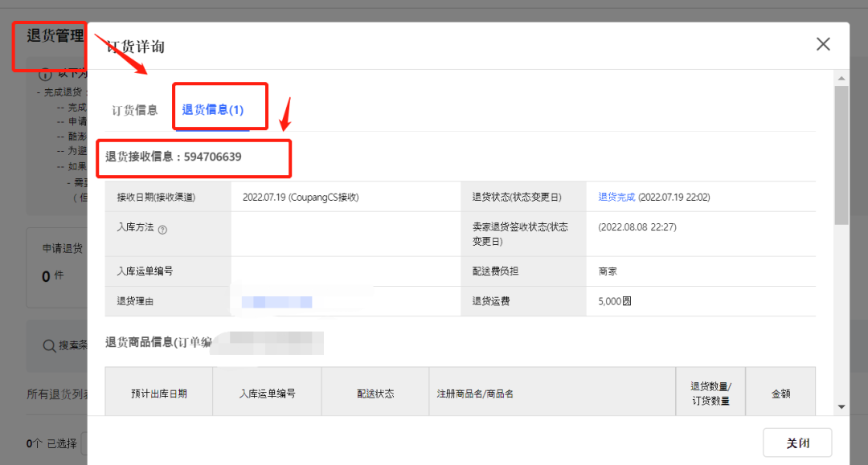Click the 配送费负担 label cell

(524, 271)
